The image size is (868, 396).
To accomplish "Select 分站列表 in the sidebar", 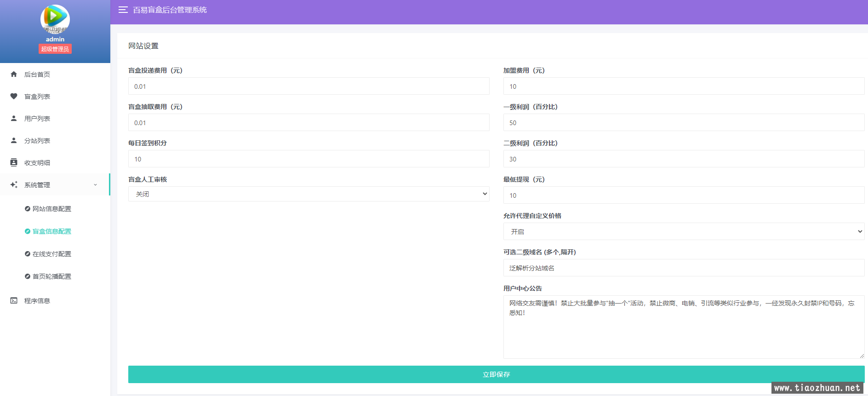I will [55, 140].
